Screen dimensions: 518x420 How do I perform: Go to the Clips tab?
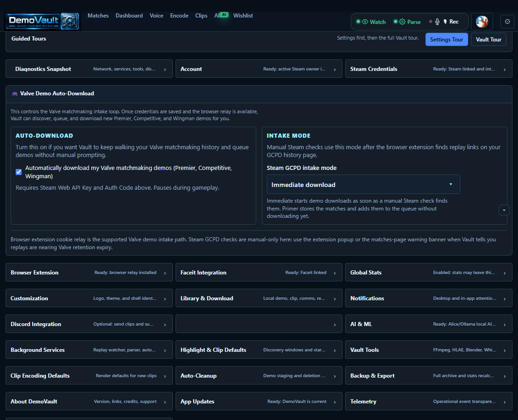coord(201,16)
